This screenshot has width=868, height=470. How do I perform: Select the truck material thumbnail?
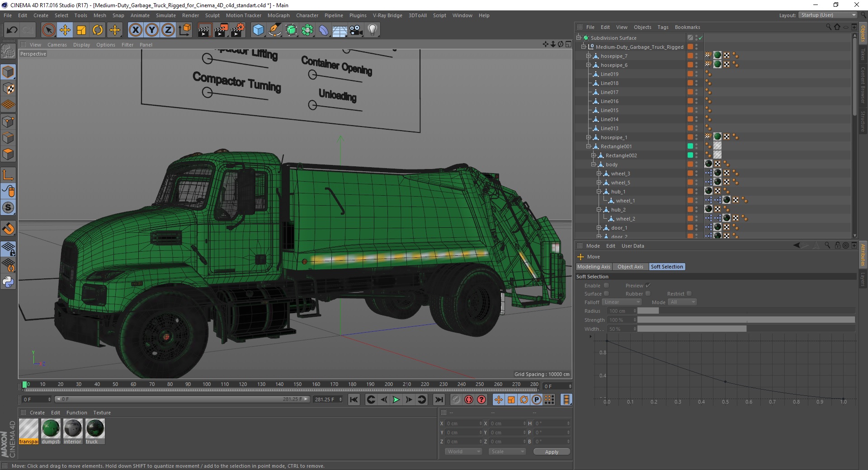[94, 432]
